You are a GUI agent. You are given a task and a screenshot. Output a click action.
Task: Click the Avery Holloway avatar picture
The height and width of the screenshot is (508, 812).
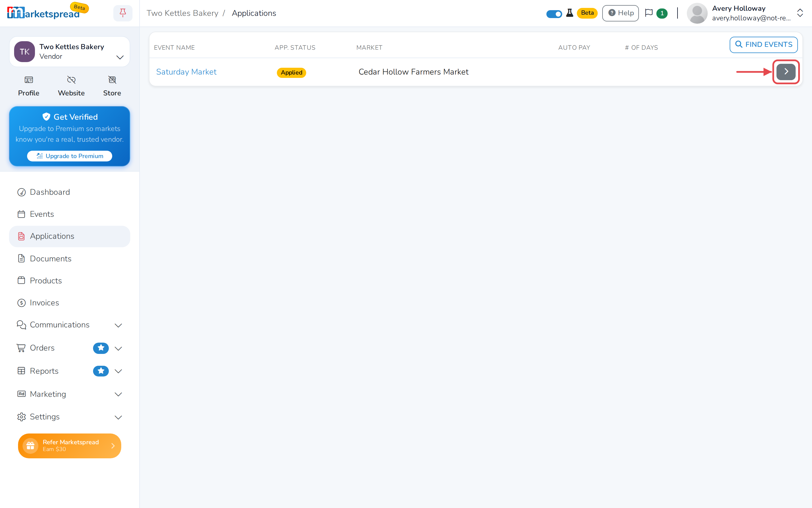click(x=697, y=14)
